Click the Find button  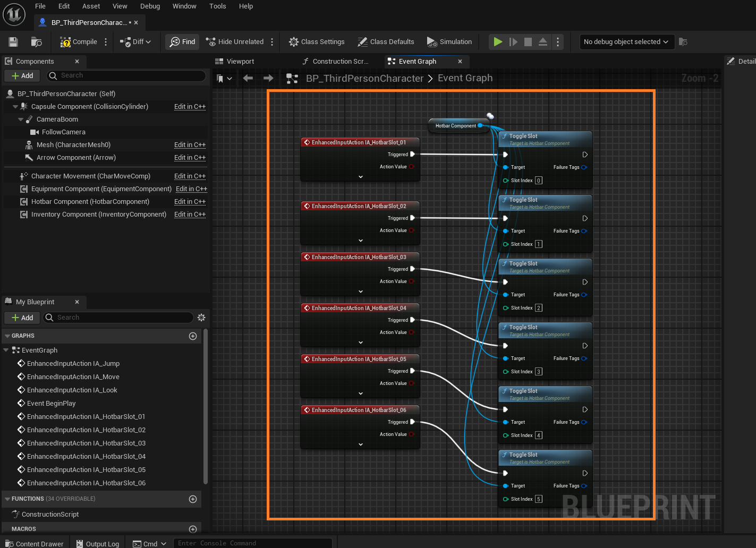[x=182, y=42]
